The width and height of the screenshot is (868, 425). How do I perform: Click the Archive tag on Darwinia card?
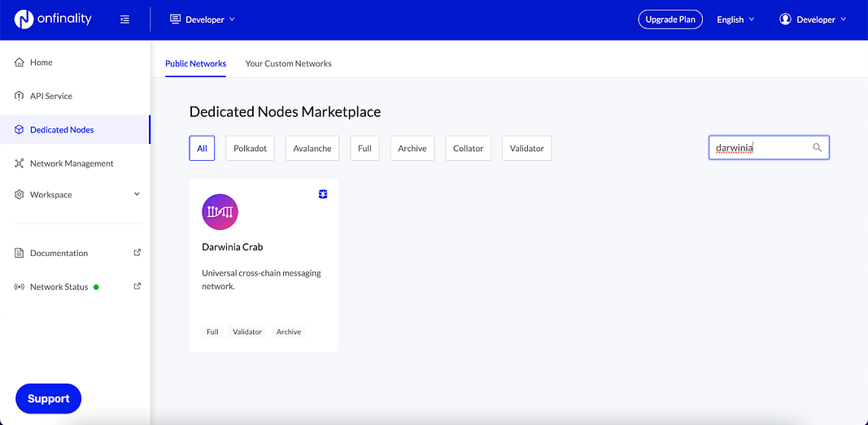pos(289,332)
